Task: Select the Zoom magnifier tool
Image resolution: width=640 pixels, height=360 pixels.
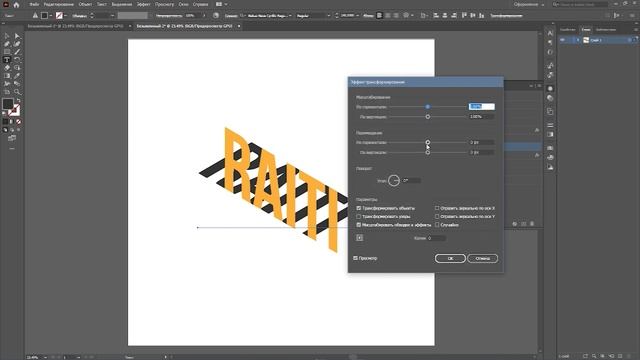Action: (x=17, y=92)
